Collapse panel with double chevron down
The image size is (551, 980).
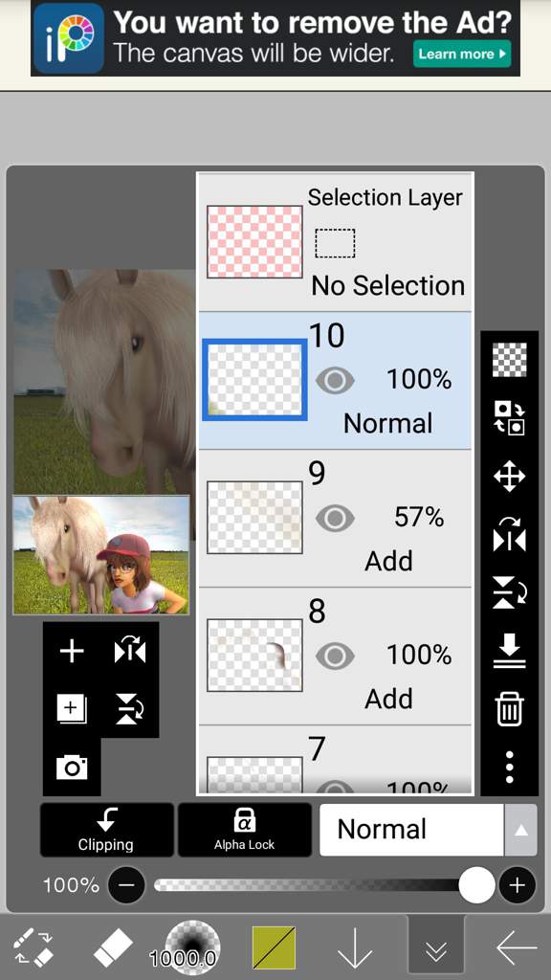click(436, 948)
